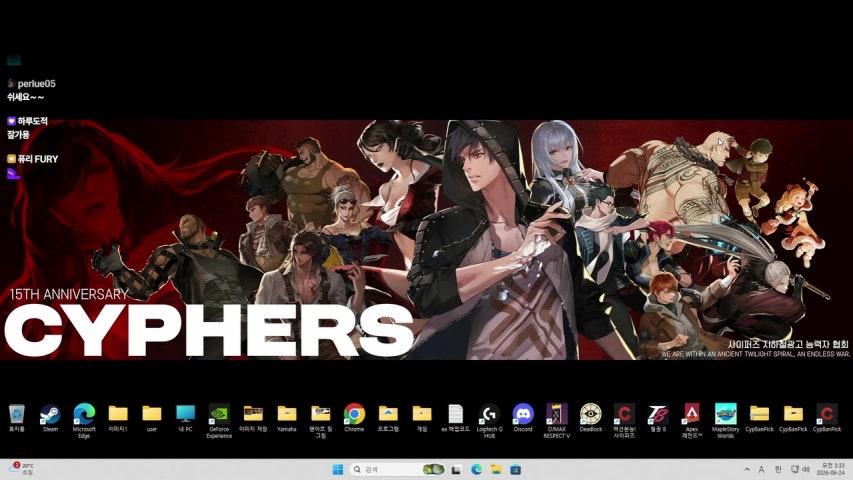Open the 내 PC desktop icon
Viewport: 853px width, 480px height.
coord(186,417)
